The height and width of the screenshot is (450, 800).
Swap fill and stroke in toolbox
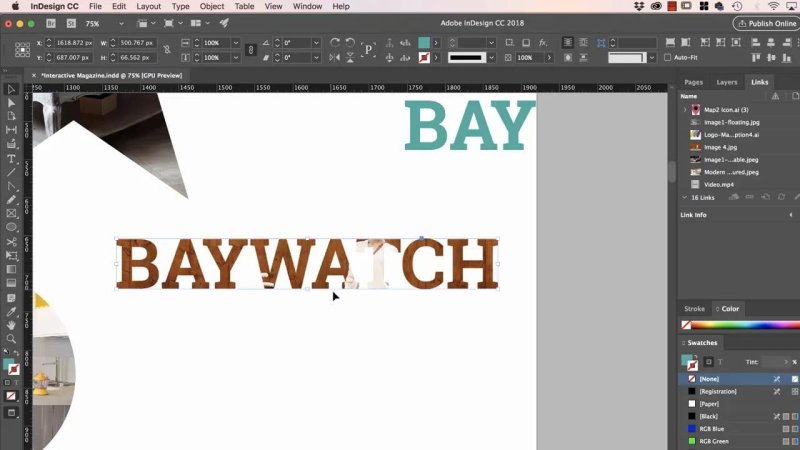(x=17, y=353)
